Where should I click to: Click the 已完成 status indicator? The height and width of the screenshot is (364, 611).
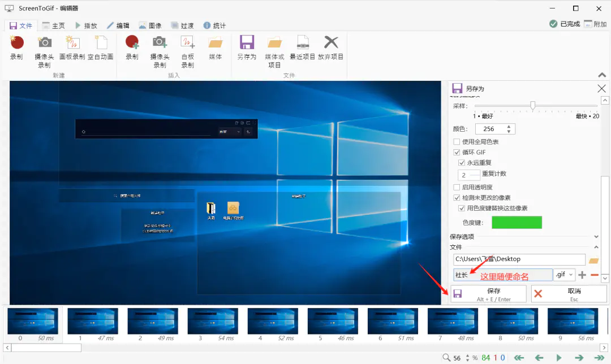point(565,24)
